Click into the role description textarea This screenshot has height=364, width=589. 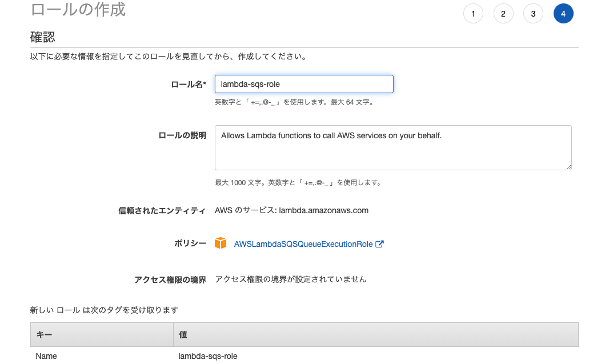393,147
